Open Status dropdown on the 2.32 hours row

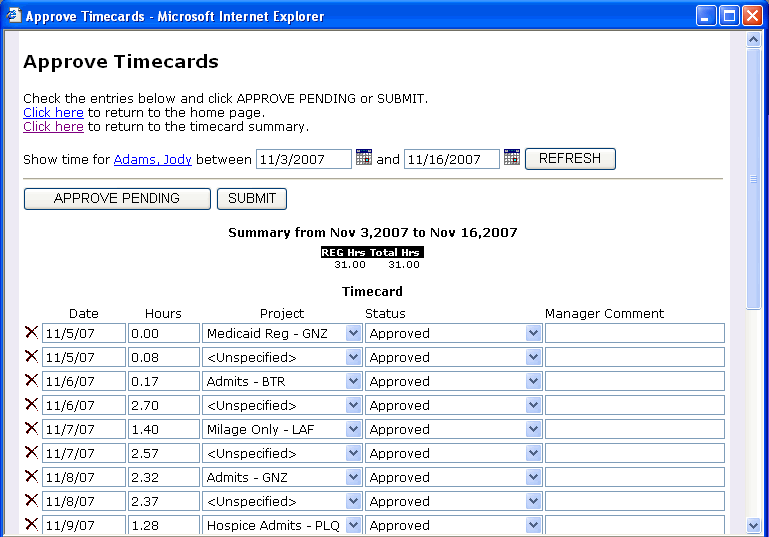(x=533, y=477)
